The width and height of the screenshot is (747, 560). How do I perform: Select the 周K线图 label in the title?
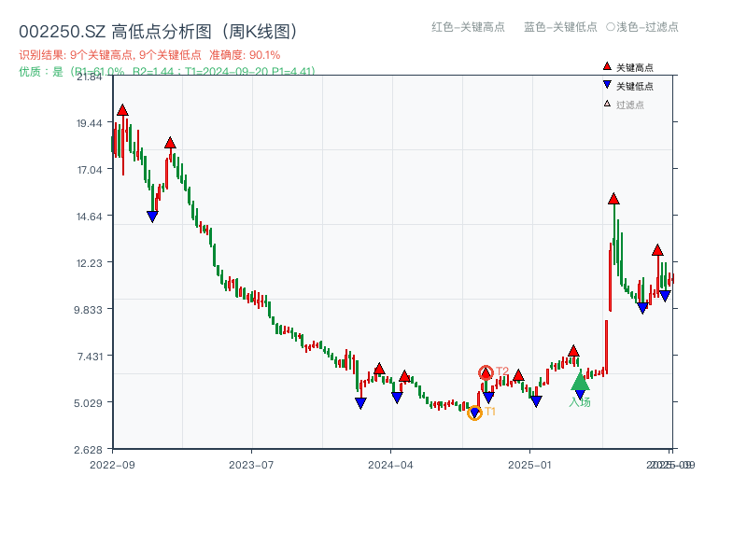[x=260, y=29]
